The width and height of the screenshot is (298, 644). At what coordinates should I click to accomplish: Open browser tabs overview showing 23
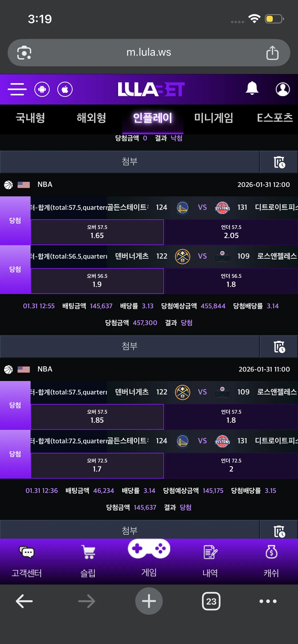tap(211, 601)
